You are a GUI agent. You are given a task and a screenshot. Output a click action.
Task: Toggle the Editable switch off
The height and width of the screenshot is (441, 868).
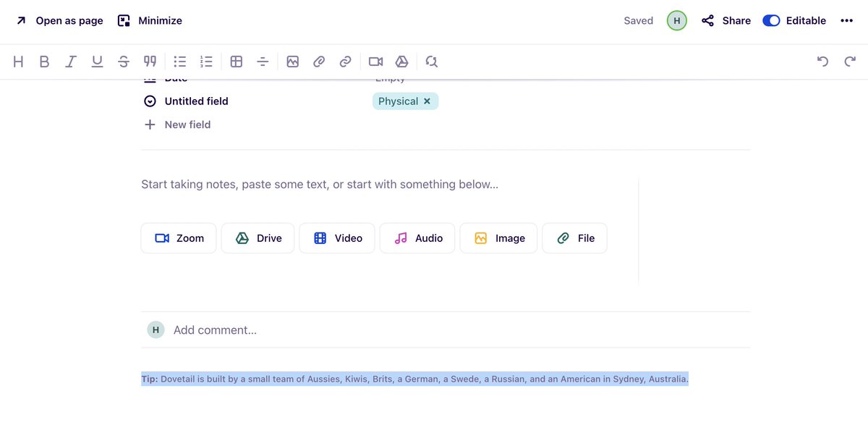click(771, 21)
